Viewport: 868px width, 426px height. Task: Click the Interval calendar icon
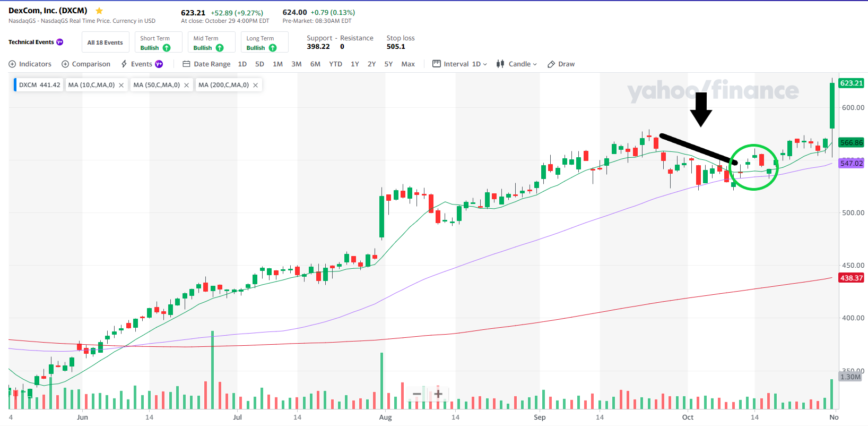pos(437,64)
